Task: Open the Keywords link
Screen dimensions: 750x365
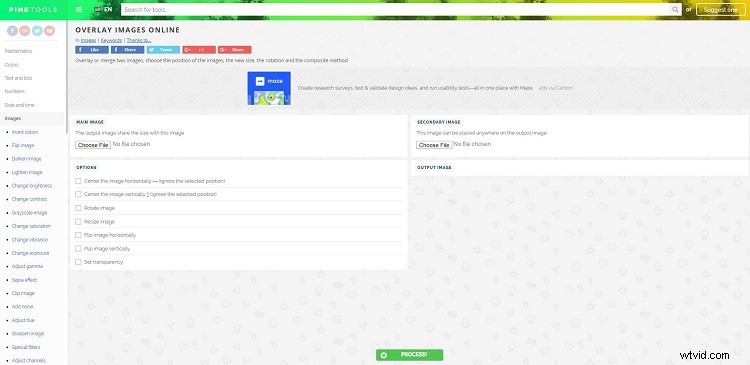Action: click(x=111, y=40)
